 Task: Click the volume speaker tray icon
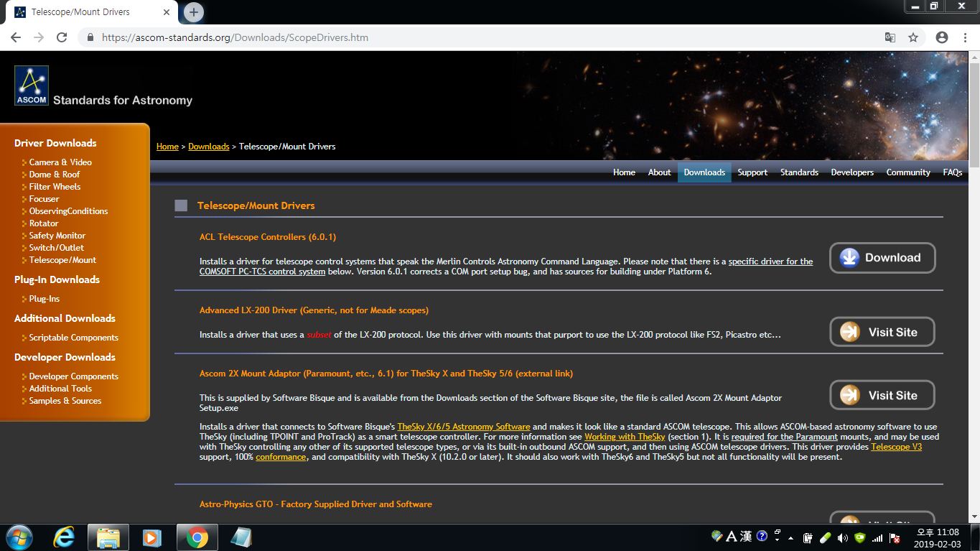(842, 537)
